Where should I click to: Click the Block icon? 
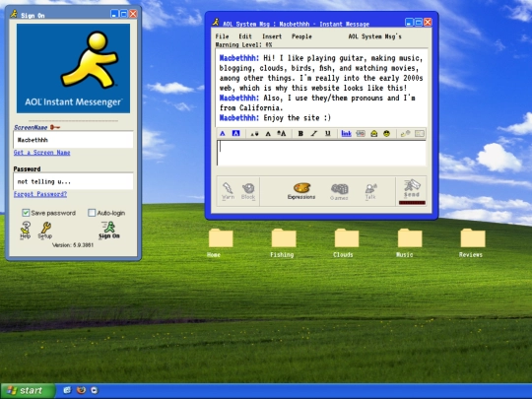(248, 191)
